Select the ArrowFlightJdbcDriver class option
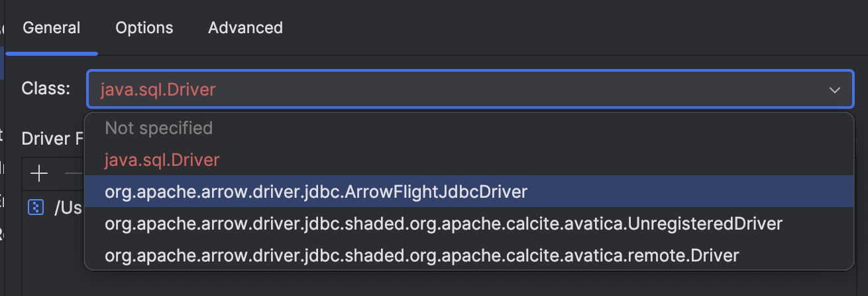 (316, 192)
